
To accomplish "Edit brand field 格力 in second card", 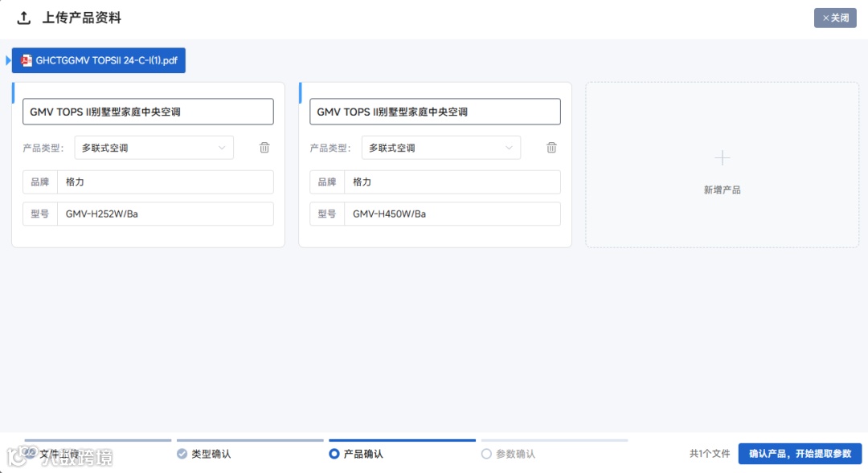I will point(452,182).
